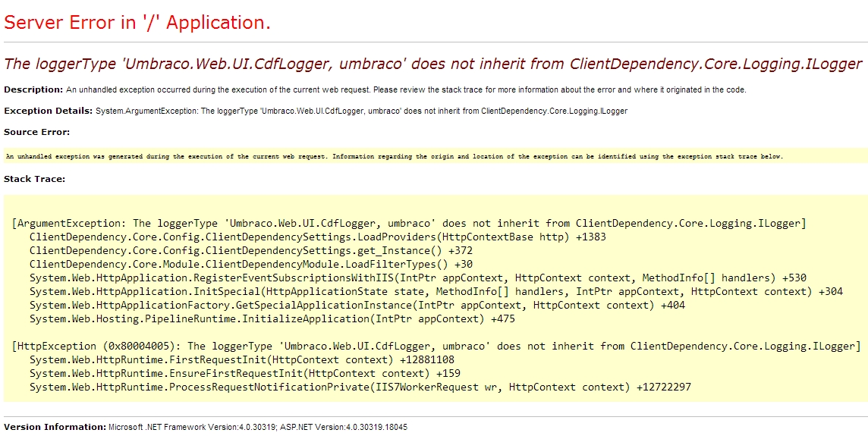Click the italic loggerType error message heading

pyautogui.click(x=433, y=64)
